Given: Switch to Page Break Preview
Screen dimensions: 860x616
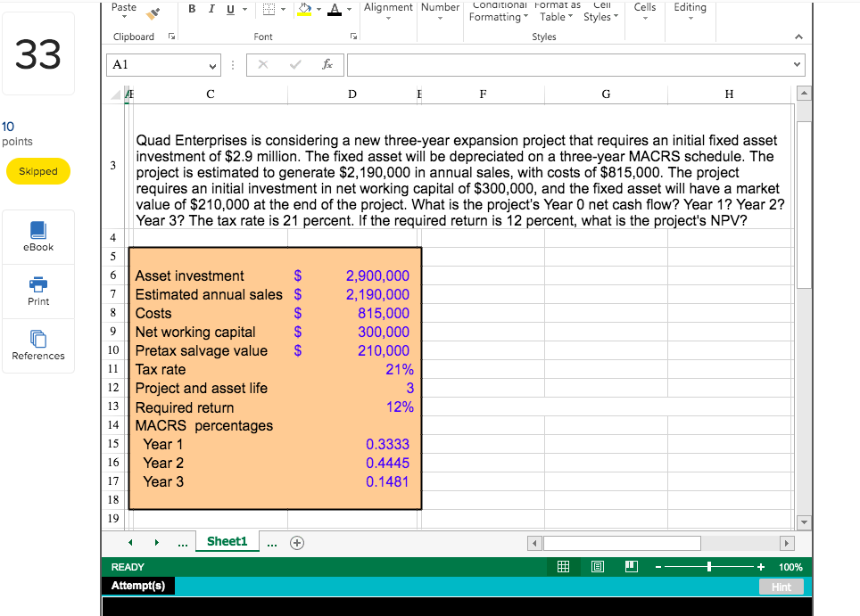Looking at the screenshot, I should click(x=631, y=567).
